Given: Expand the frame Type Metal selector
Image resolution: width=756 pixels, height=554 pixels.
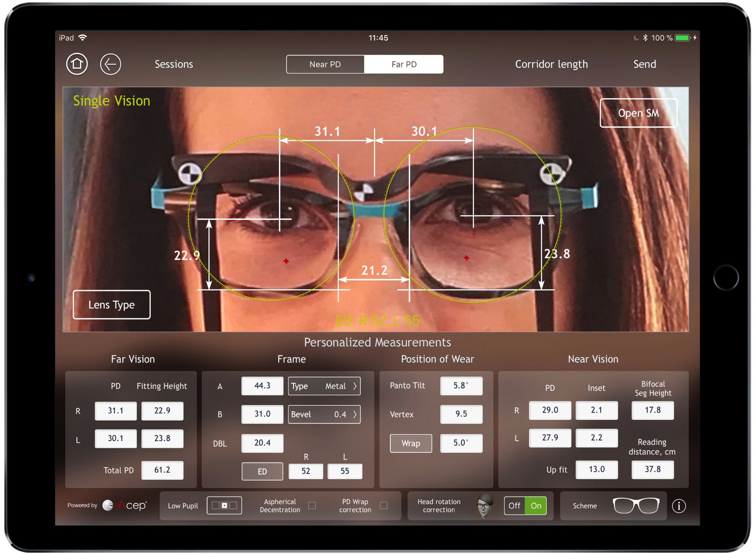Looking at the screenshot, I should tap(324, 386).
